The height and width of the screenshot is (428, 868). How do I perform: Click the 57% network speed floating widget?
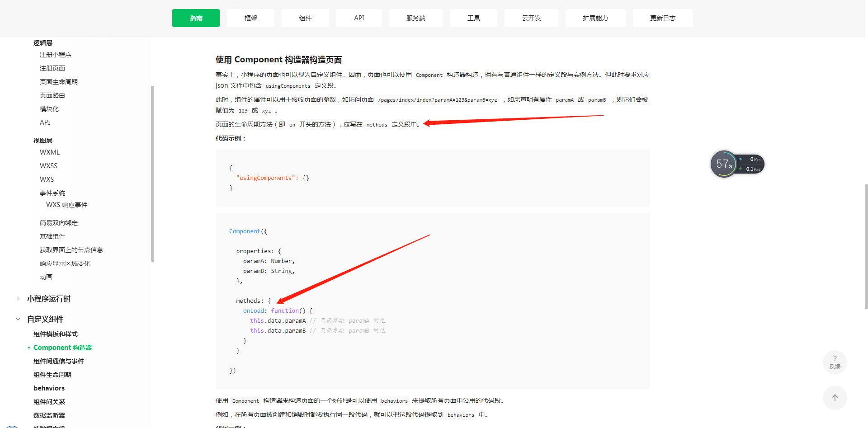[737, 164]
